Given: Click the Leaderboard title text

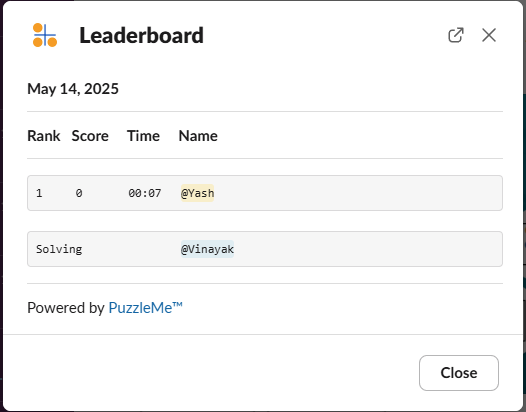Looking at the screenshot, I should pyautogui.click(x=141, y=35).
